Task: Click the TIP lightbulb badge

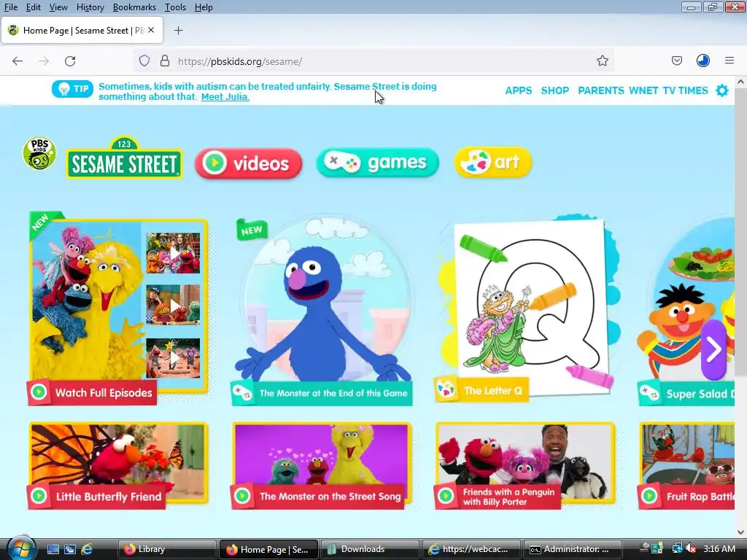Action: pos(72,89)
